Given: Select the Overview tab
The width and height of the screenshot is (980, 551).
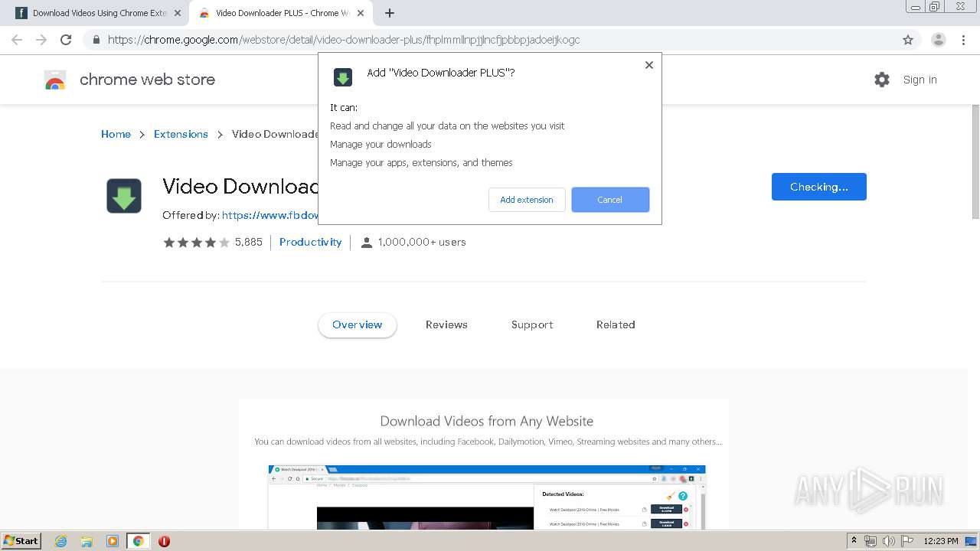Looking at the screenshot, I should pos(357,324).
